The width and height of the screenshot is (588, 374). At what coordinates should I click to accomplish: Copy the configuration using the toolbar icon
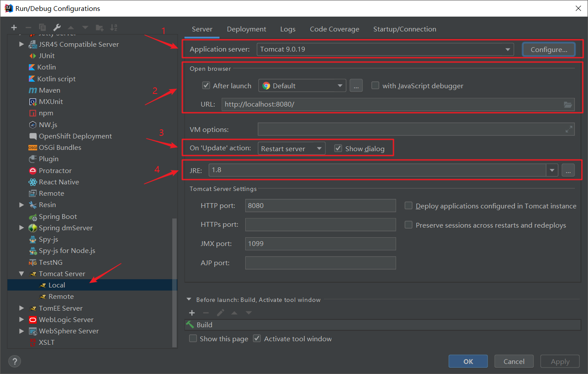(42, 28)
